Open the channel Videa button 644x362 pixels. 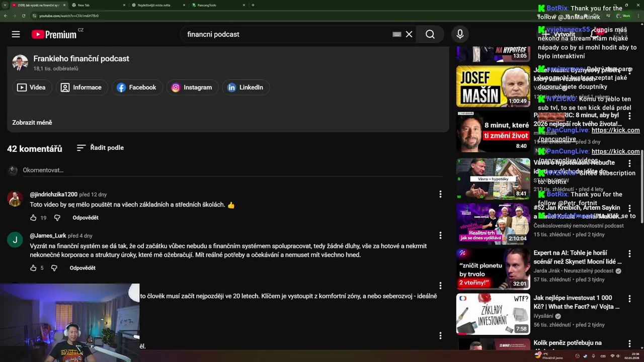pos(32,87)
